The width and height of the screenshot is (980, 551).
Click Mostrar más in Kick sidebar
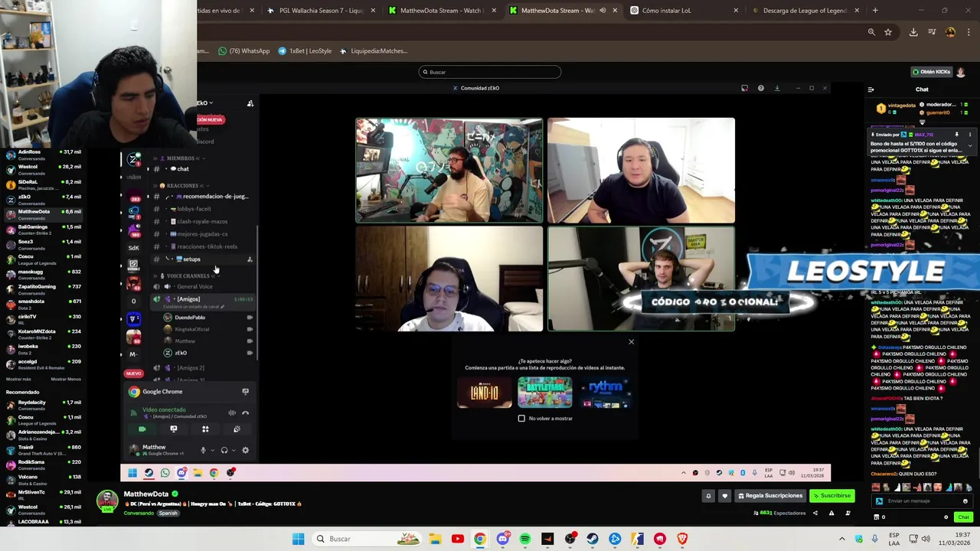(x=18, y=379)
